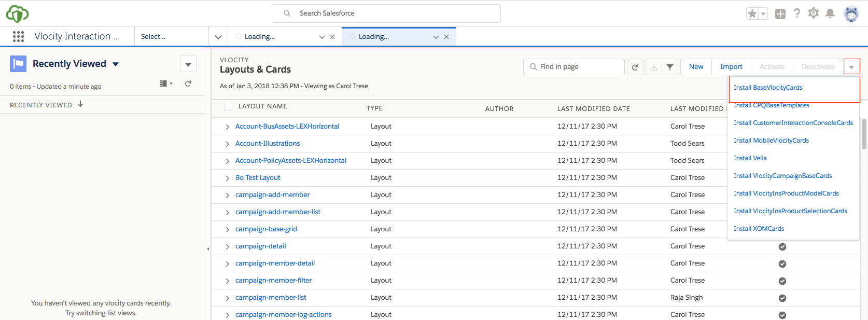Open the Bo Test Layout link
The height and width of the screenshot is (320, 868).
258,178
